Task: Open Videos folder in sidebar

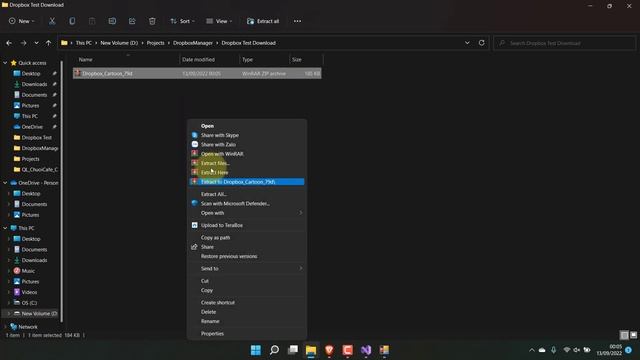Action: tap(29, 292)
